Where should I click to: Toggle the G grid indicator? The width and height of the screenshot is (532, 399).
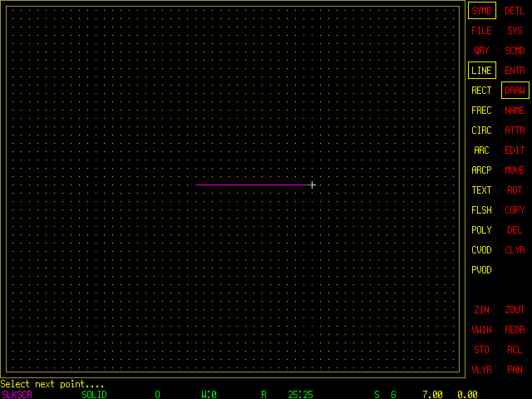(x=393, y=395)
